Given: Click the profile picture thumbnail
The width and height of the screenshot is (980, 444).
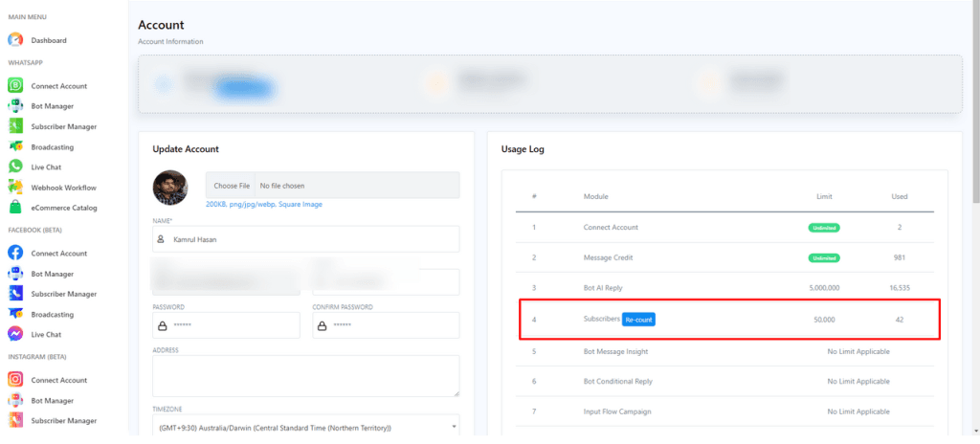Looking at the screenshot, I should pos(170,188).
